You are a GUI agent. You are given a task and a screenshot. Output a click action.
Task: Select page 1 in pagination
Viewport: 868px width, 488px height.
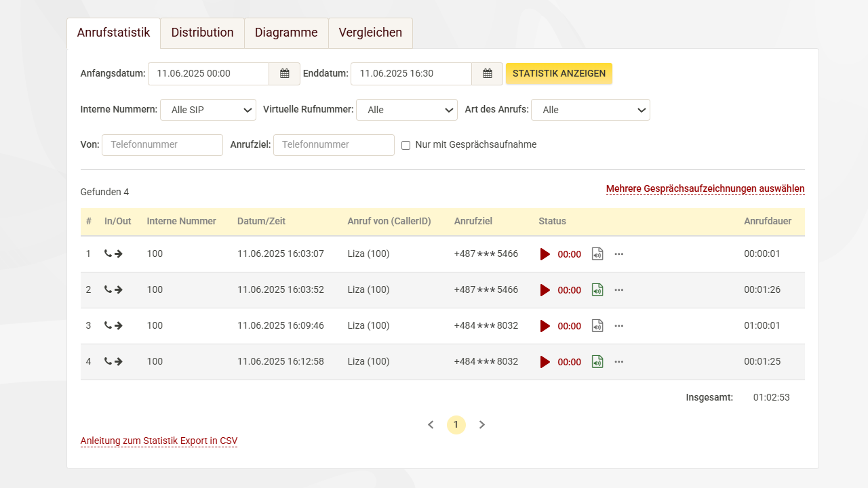[x=456, y=425]
